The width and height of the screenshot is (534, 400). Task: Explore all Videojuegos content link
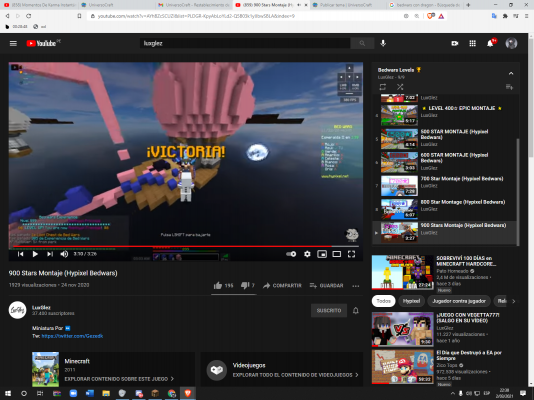point(295,375)
